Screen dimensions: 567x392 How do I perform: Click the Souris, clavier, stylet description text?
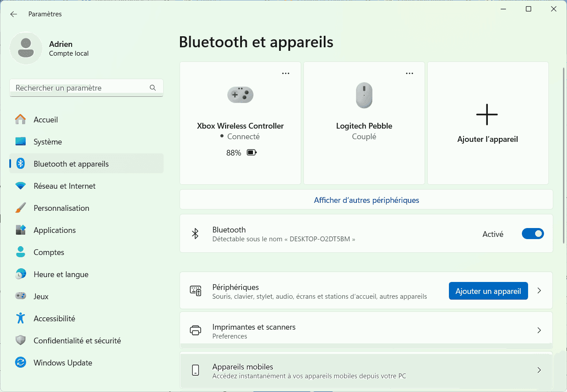[319, 297]
